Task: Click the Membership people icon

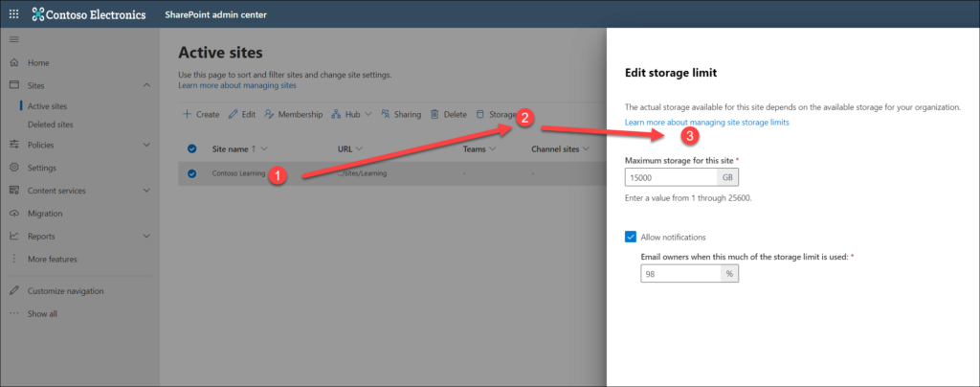Action: (269, 114)
